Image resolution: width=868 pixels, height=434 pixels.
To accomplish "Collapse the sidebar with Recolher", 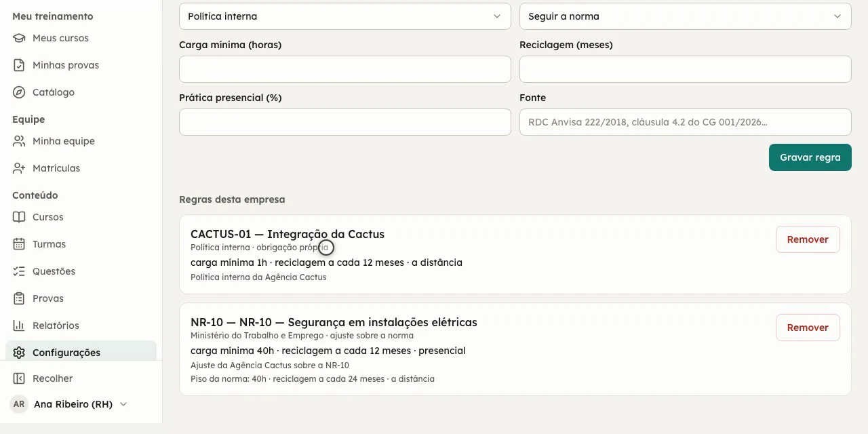I will pyautogui.click(x=81, y=378).
